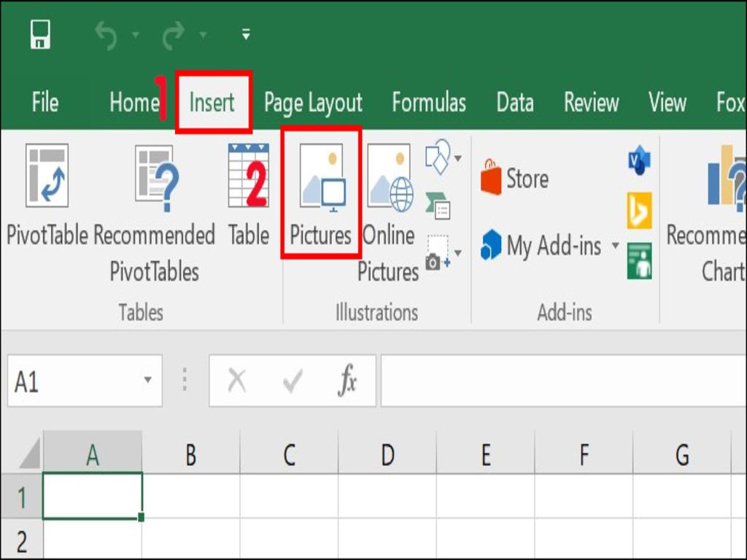
Task: Open the File menu
Action: (x=45, y=103)
